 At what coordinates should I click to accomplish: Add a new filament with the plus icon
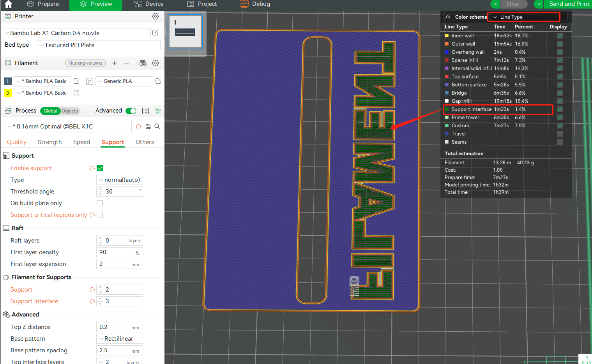(114, 63)
